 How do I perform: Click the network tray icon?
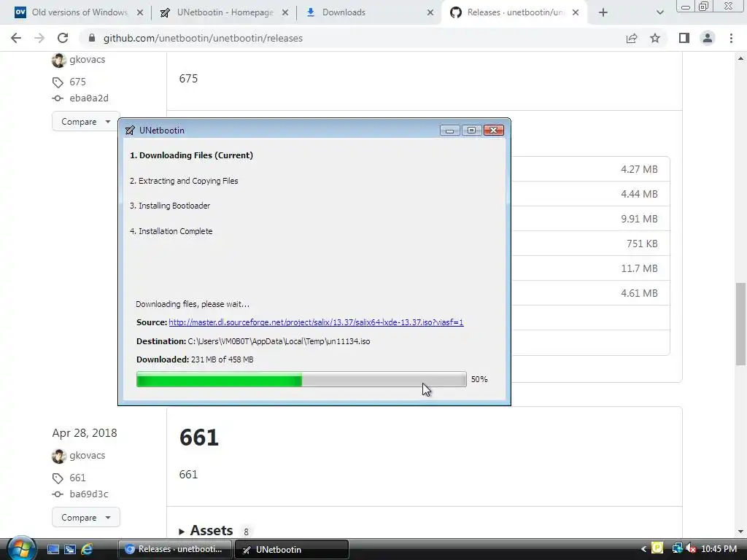(x=676, y=548)
